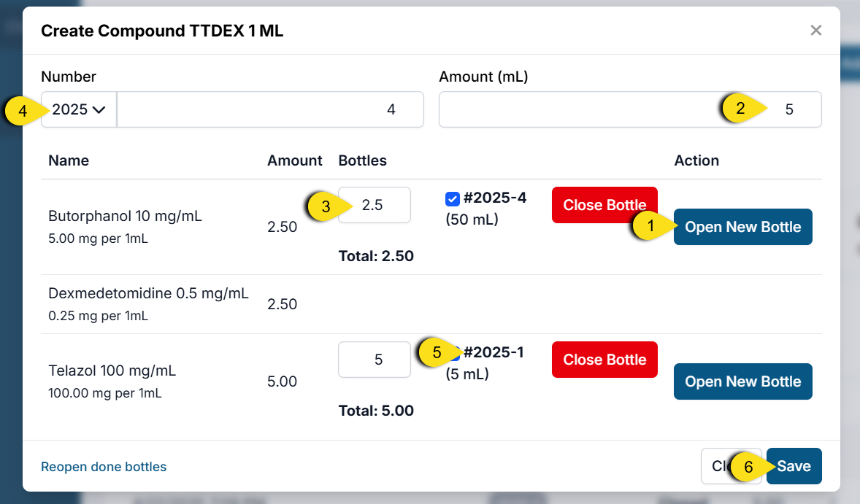860x504 pixels.
Task: Click the Number input field
Action: coord(270,109)
